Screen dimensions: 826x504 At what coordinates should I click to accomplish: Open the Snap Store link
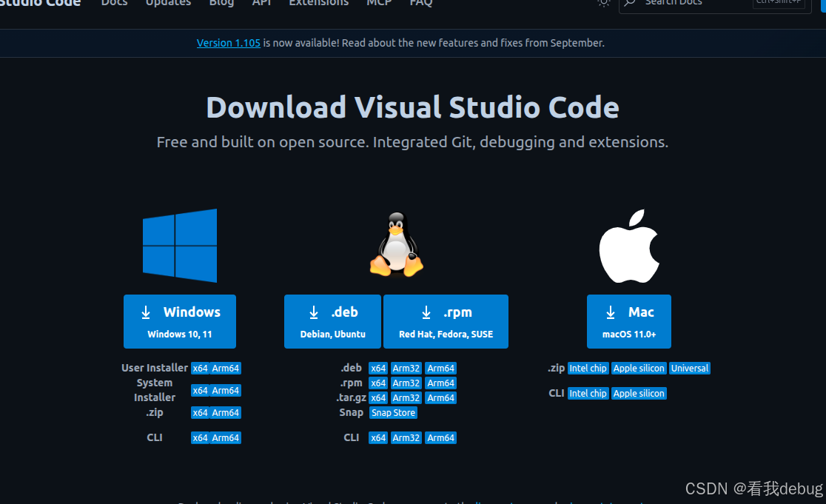click(393, 412)
